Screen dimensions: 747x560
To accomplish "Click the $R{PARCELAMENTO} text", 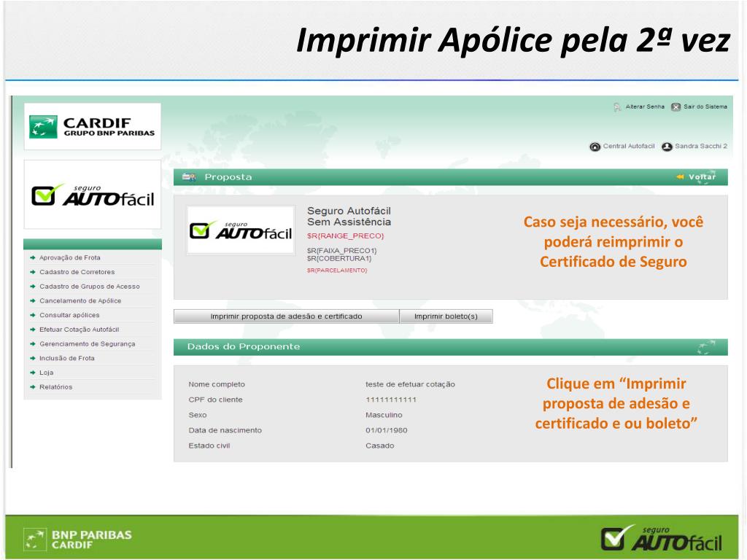I will [337, 270].
